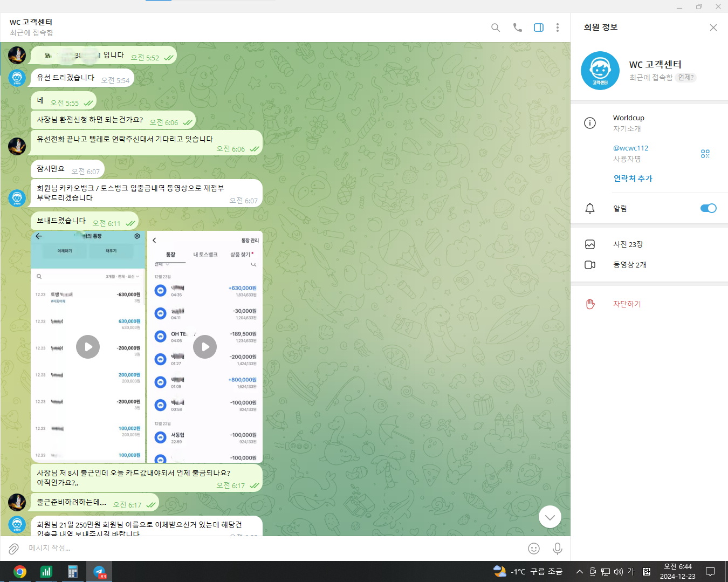Attach a file using paperclip icon
This screenshot has width=728, height=582.
pos(13,549)
